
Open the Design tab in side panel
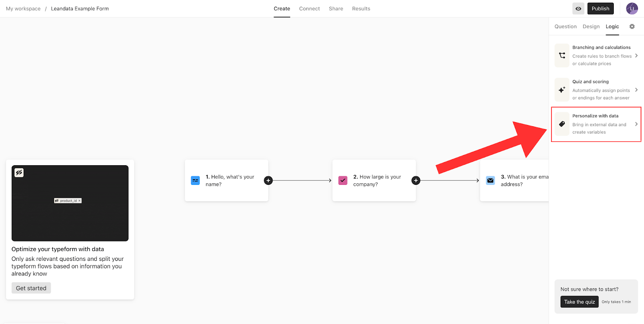[x=591, y=27]
